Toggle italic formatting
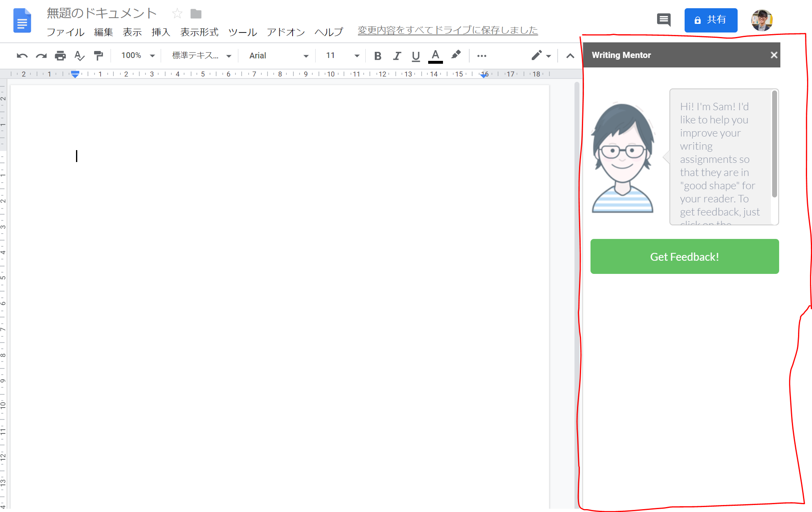 pos(397,56)
